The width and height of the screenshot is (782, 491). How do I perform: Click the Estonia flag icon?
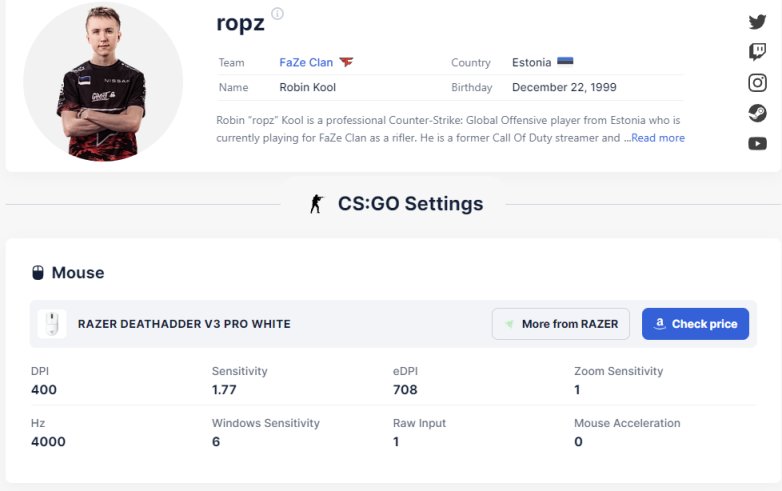(x=565, y=62)
